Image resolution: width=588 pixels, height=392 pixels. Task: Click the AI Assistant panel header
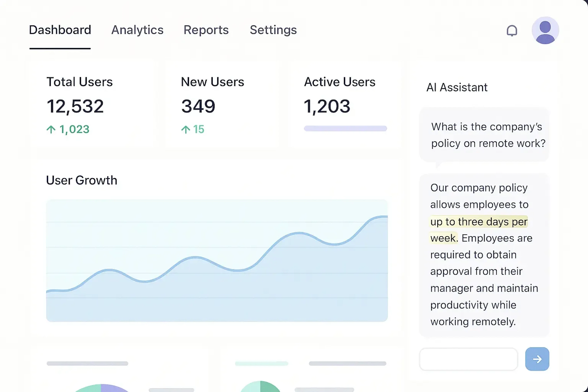click(x=457, y=87)
